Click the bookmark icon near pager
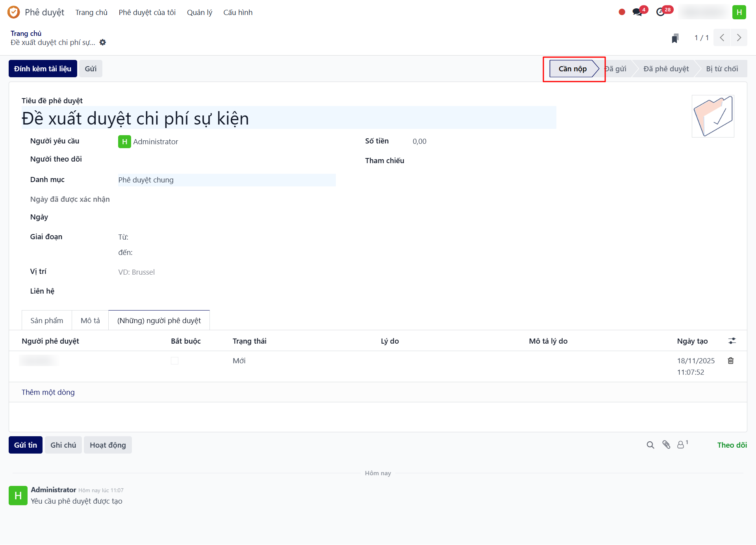 [x=675, y=38]
